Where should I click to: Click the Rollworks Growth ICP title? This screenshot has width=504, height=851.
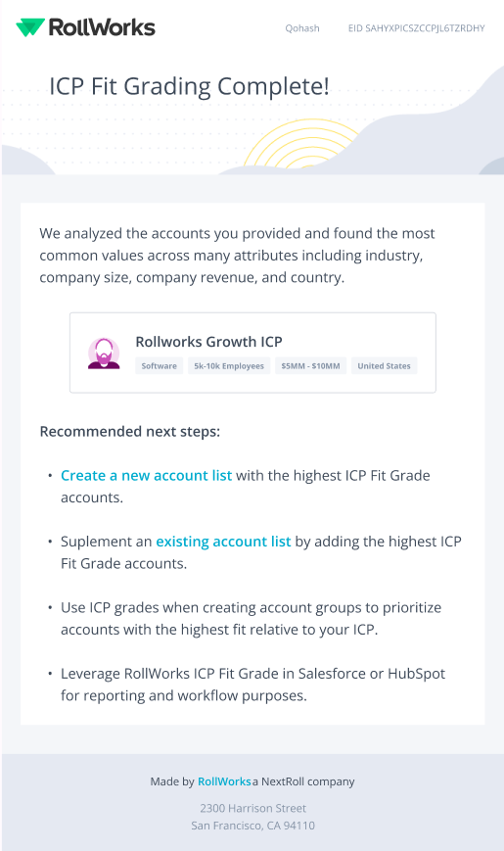click(x=208, y=342)
